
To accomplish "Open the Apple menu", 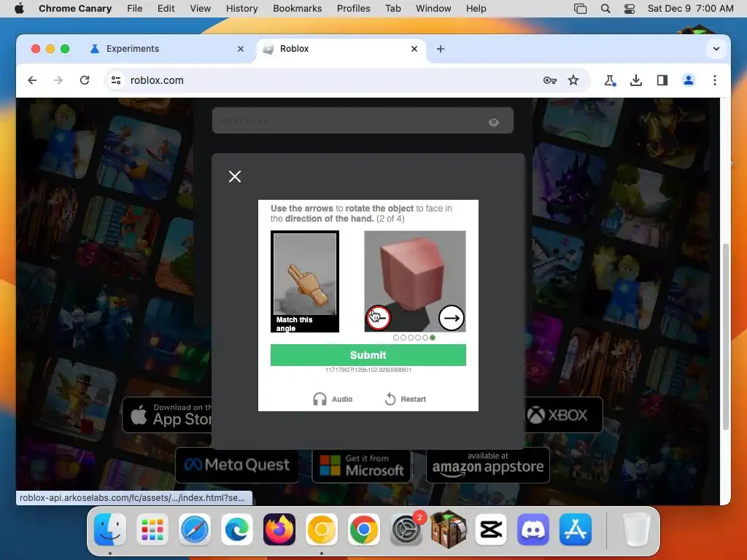I will click(x=20, y=8).
